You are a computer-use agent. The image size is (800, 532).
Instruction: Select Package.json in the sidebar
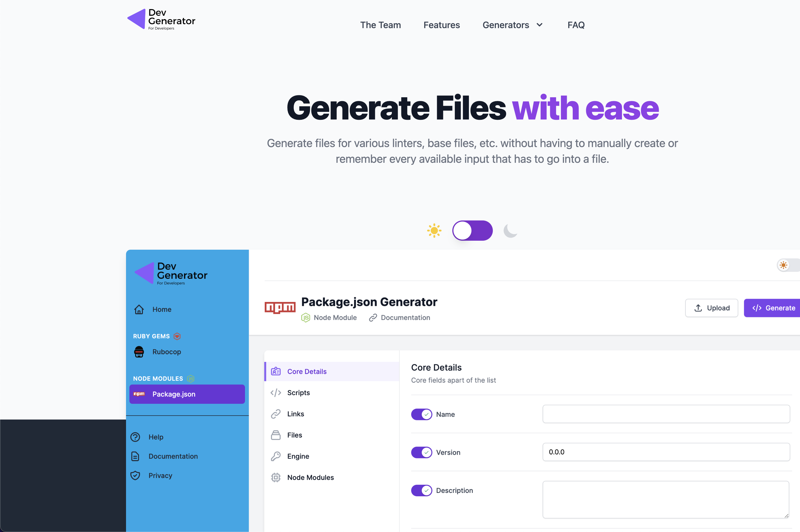coord(187,394)
